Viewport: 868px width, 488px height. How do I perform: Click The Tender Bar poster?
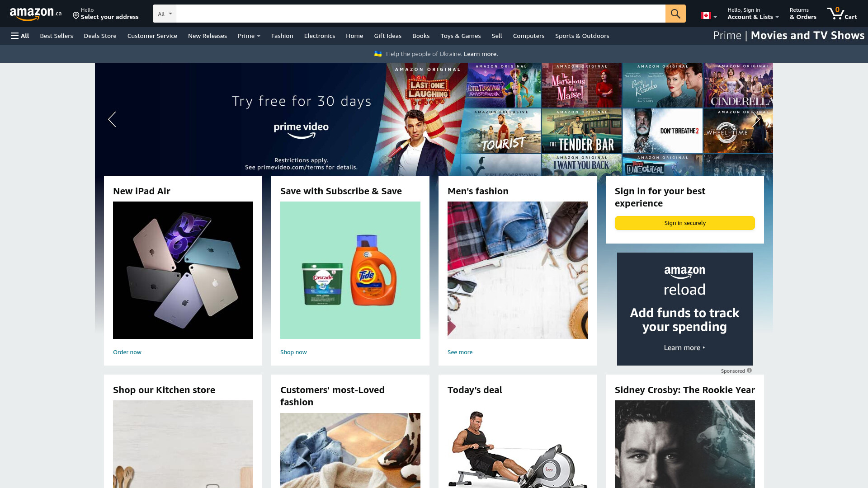point(581,131)
